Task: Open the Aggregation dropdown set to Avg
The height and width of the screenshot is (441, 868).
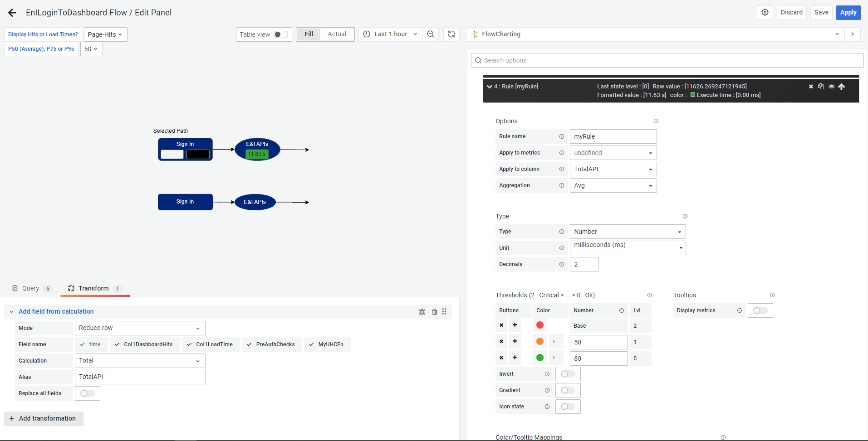Action: tap(613, 185)
